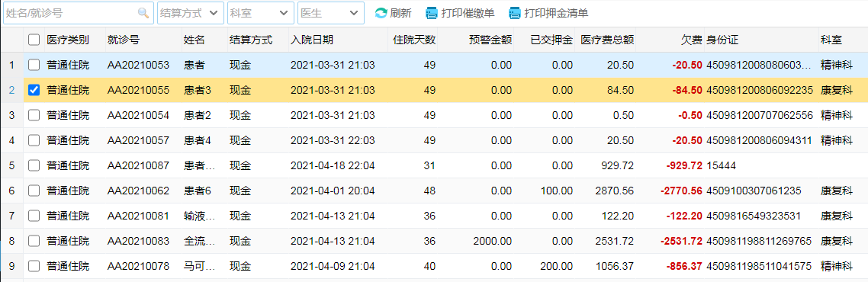The height and width of the screenshot is (282, 868).
Task: Click the search magnifier icon
Action: pos(143,13)
